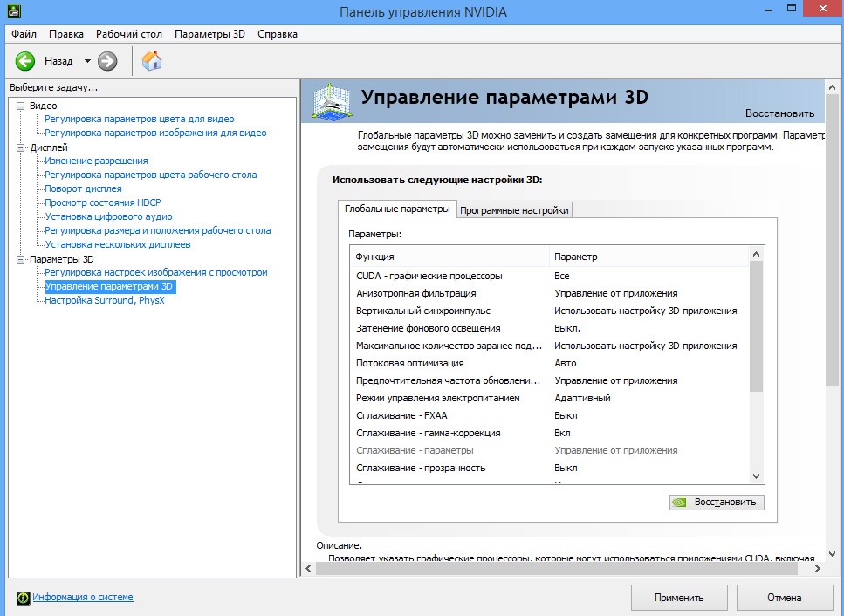
Task: Open Регулировка настроек изображения с просмотром
Action: 156,273
